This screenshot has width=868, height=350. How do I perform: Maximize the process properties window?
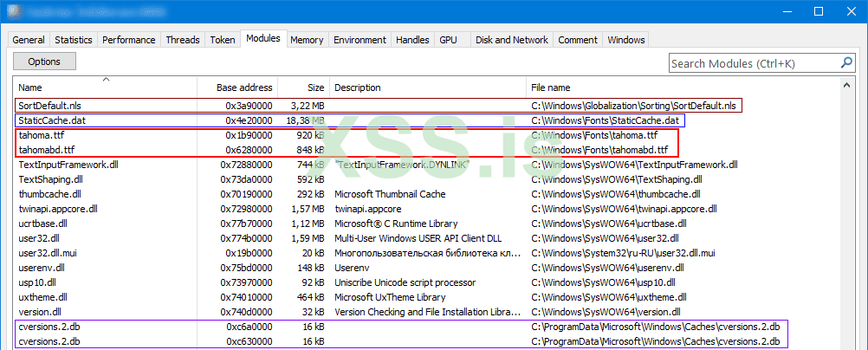(819, 11)
